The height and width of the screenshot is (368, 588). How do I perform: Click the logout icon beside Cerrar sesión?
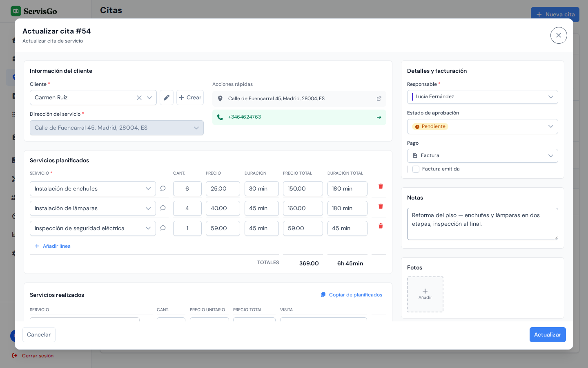(15, 356)
